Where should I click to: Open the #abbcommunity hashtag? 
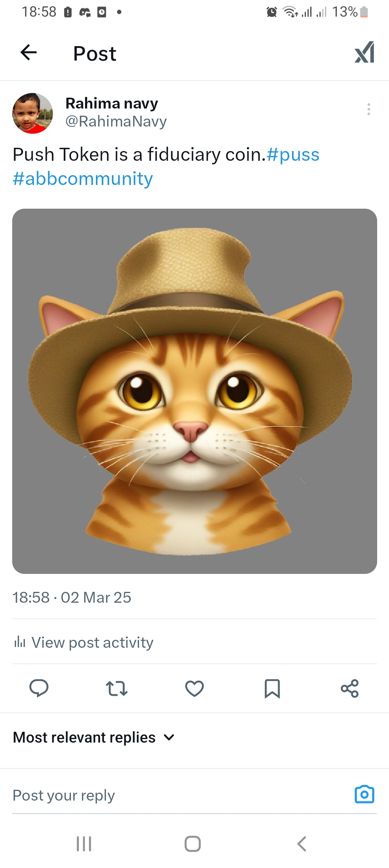tap(83, 179)
